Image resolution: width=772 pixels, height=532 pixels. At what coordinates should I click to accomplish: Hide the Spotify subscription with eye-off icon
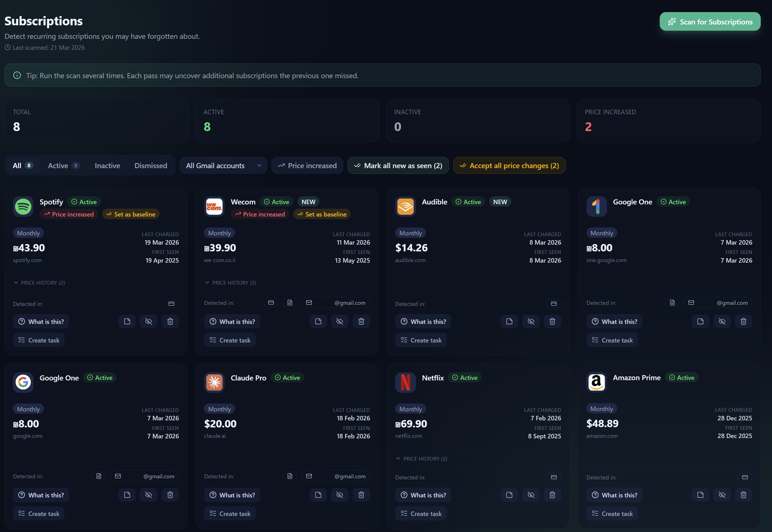tap(149, 321)
